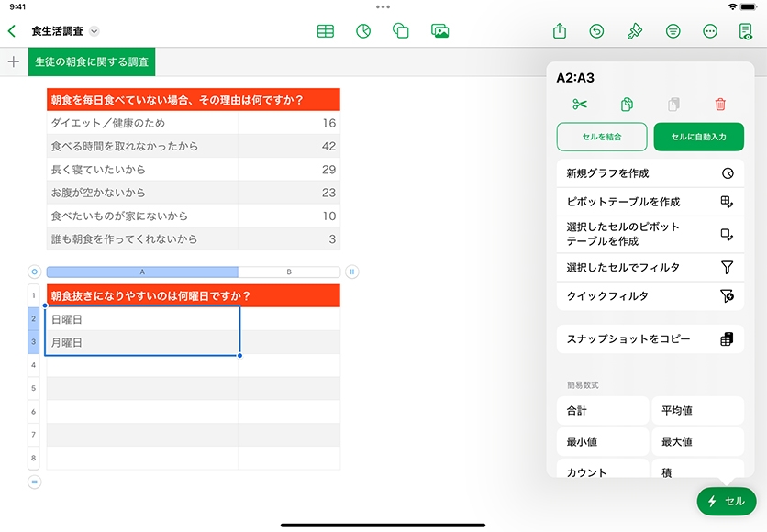Open the organize/filter toolbar menu
Image resolution: width=767 pixels, height=532 pixels.
point(673,31)
